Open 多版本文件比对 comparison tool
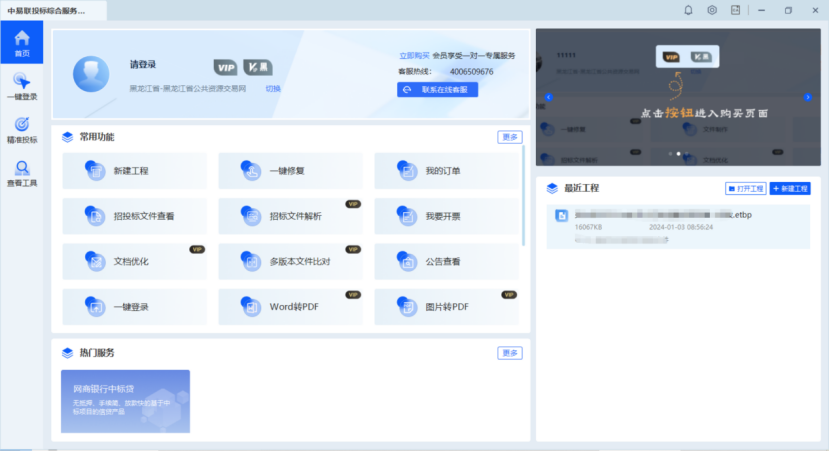Image resolution: width=830 pixels, height=451 pixels. click(x=290, y=262)
